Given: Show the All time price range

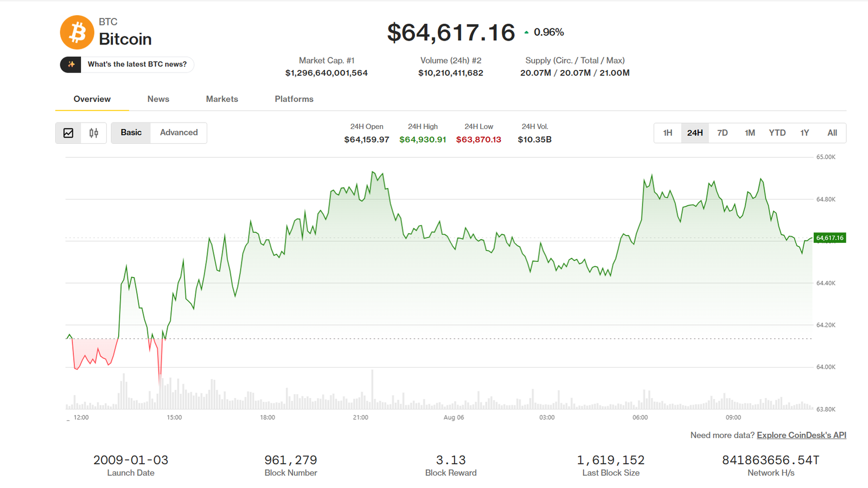Looking at the screenshot, I should click(832, 133).
